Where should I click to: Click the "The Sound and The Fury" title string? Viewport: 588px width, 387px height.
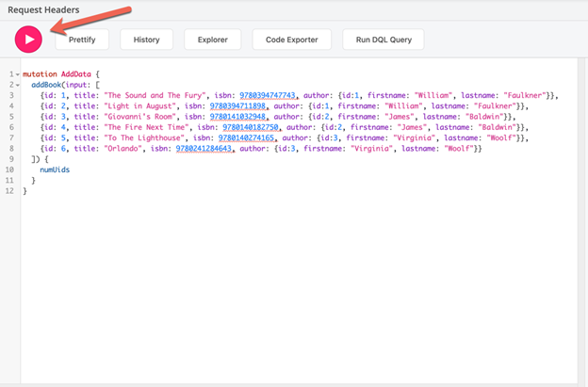point(155,95)
